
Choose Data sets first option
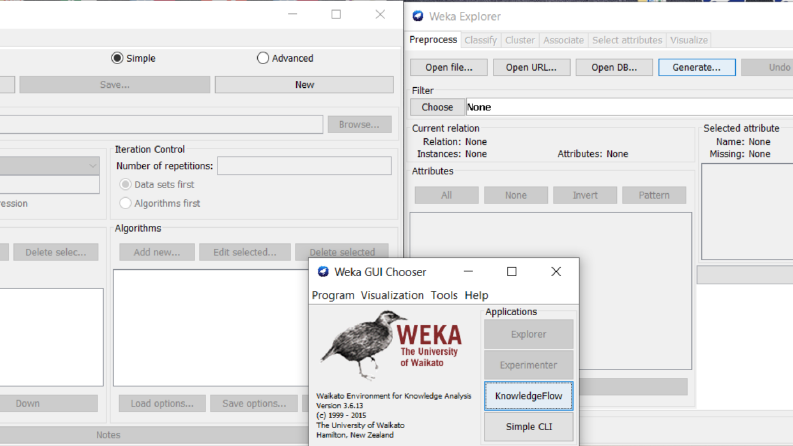pyautogui.click(x=125, y=185)
